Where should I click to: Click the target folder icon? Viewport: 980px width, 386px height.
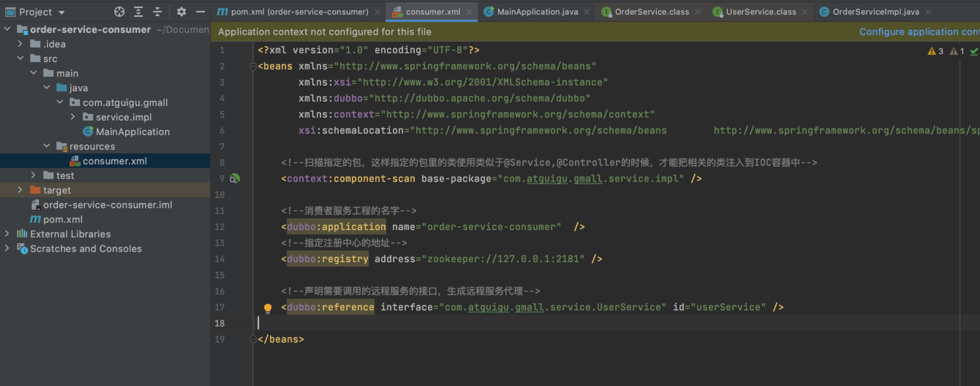tap(35, 190)
